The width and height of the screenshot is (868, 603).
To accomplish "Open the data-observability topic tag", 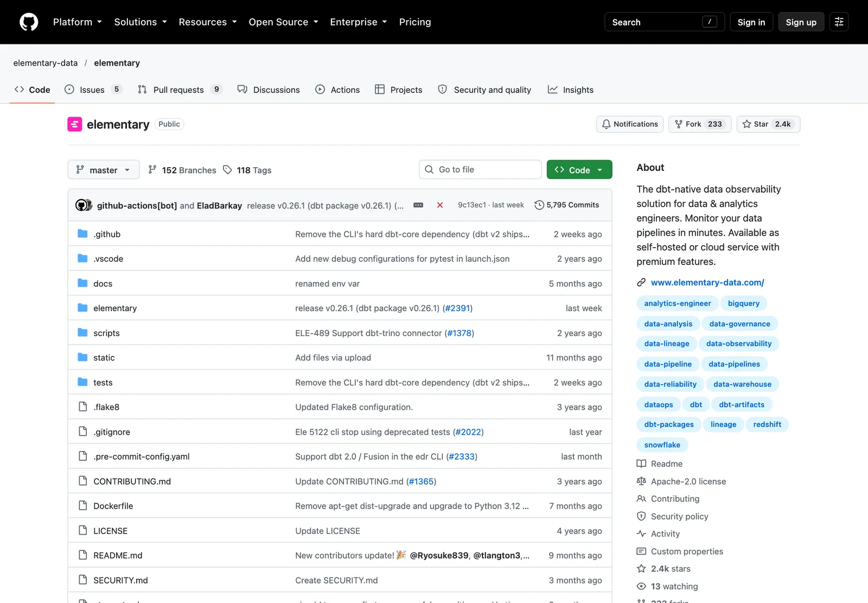I will tap(739, 344).
